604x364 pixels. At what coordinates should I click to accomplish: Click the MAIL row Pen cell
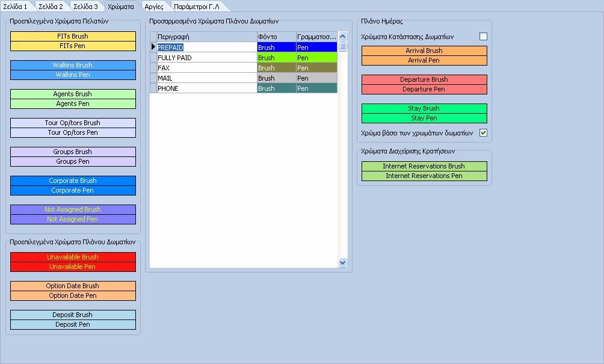point(316,78)
